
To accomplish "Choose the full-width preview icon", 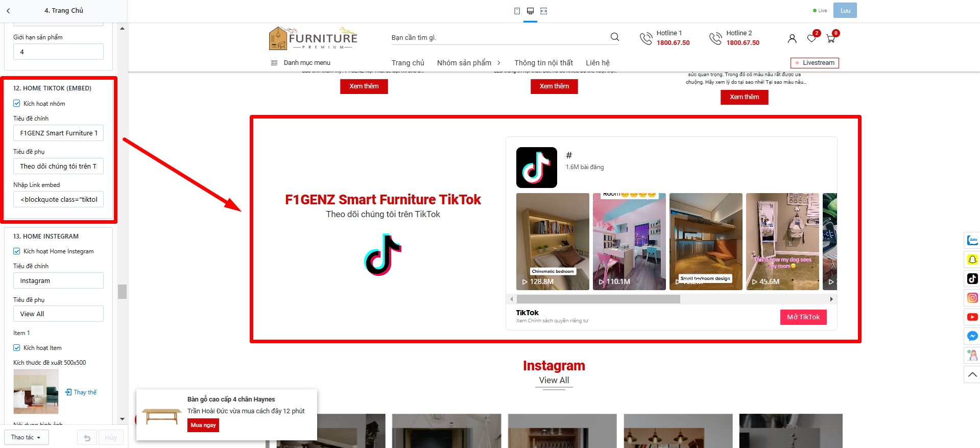I will tap(543, 11).
